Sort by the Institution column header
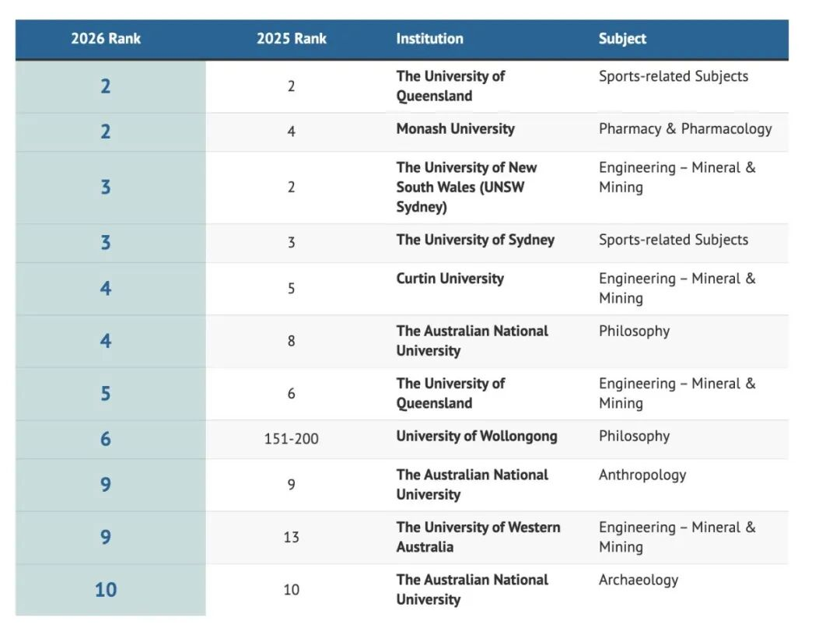The height and width of the screenshot is (642, 840). [429, 38]
